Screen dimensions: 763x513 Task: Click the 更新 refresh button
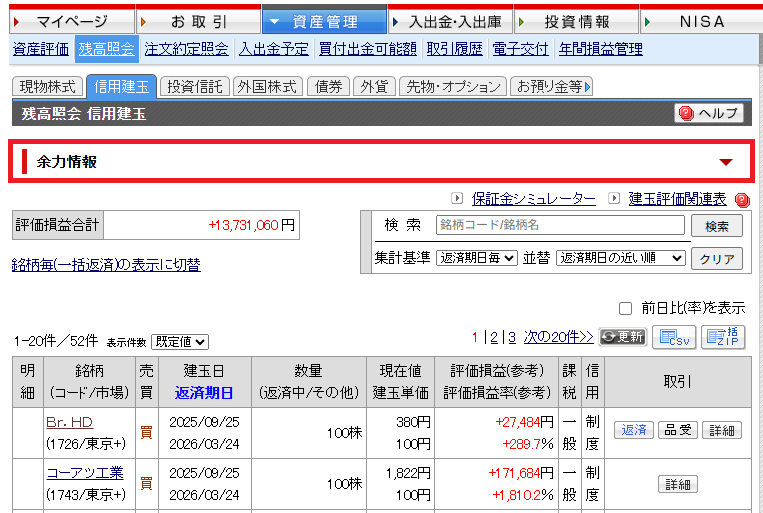622,337
